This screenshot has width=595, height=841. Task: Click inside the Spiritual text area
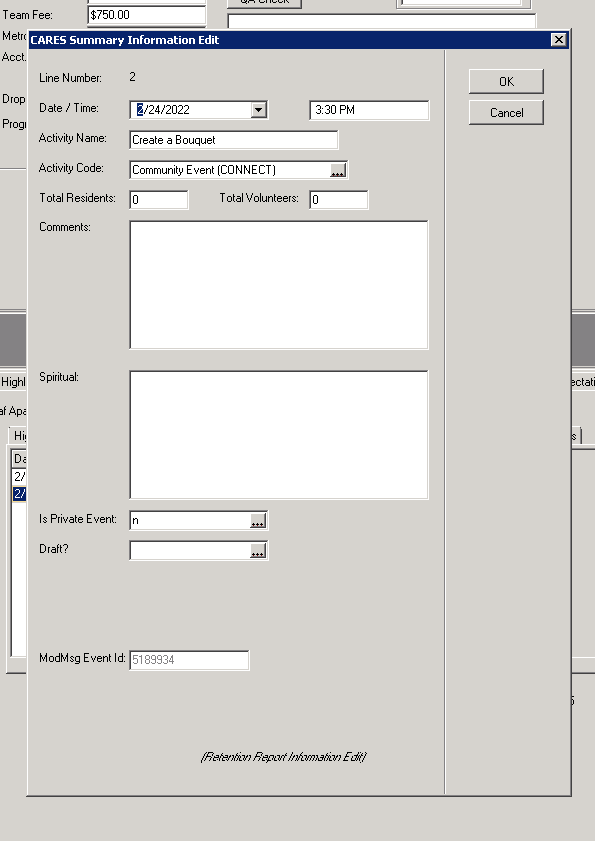click(279, 435)
